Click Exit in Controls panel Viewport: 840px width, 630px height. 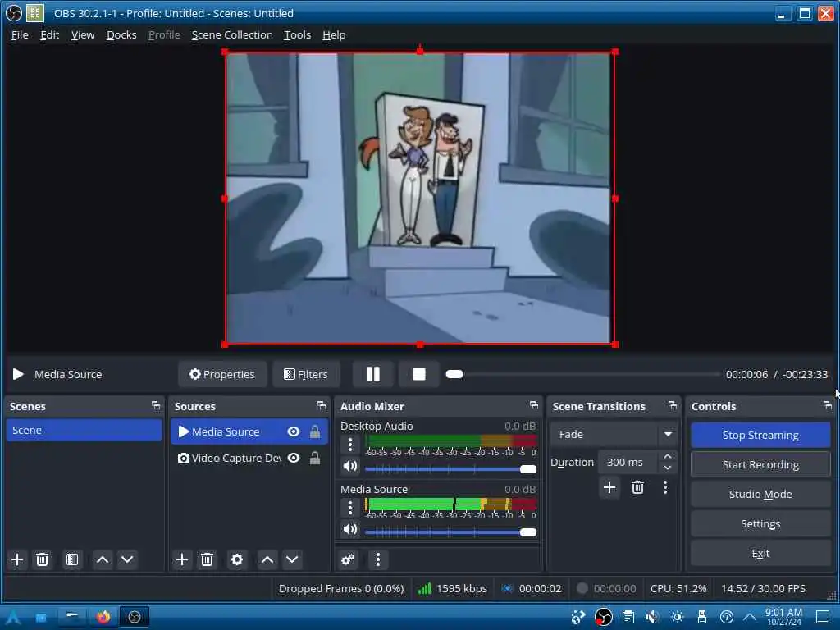coord(760,553)
